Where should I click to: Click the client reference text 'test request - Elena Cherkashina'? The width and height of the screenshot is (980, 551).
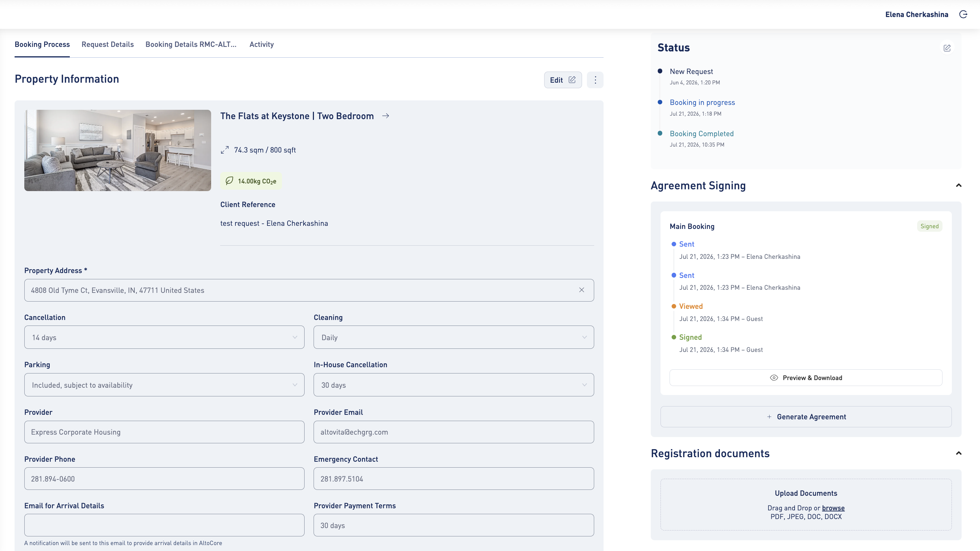click(274, 223)
